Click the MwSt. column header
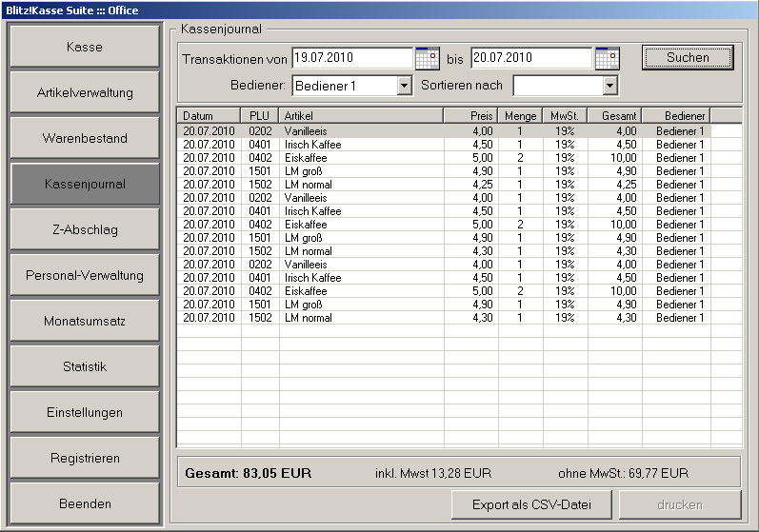This screenshot has width=759, height=532. click(565, 115)
